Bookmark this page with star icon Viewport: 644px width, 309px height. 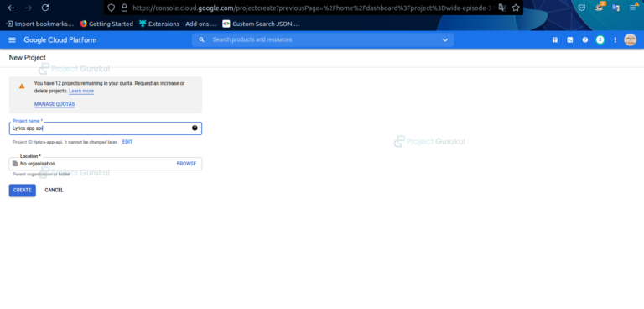[x=516, y=8]
